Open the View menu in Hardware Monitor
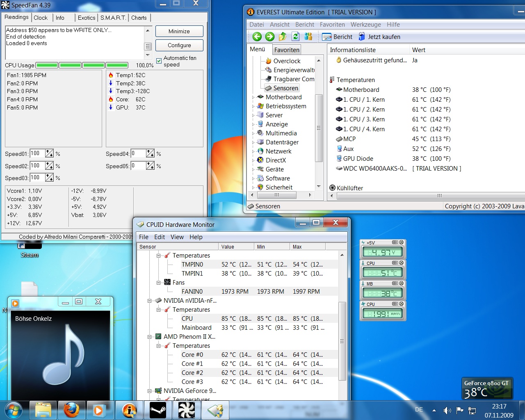Screen dimensions: 525x420 pyautogui.click(x=177, y=237)
